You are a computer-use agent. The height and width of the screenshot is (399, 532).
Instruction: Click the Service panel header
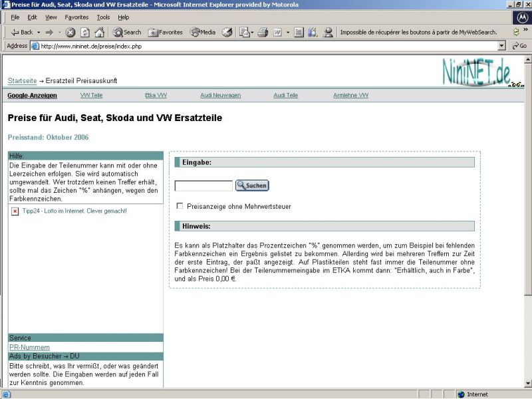(x=86, y=338)
